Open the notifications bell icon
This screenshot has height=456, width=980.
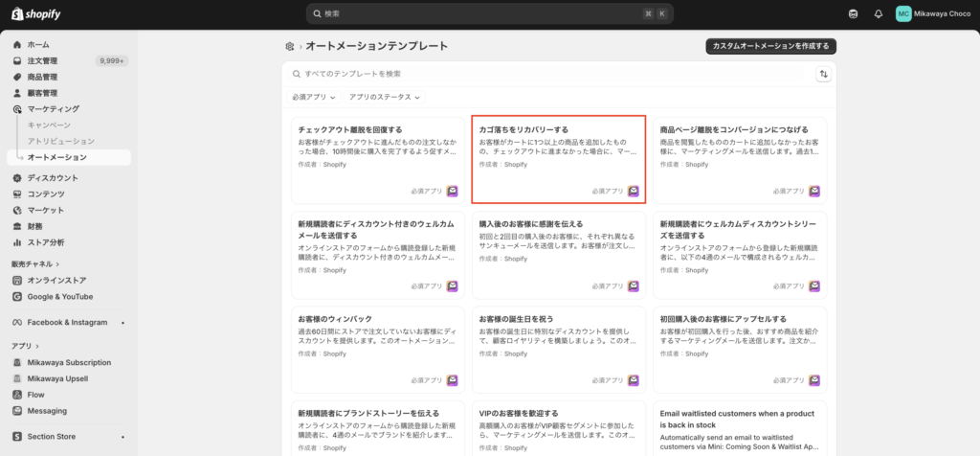pyautogui.click(x=879, y=13)
